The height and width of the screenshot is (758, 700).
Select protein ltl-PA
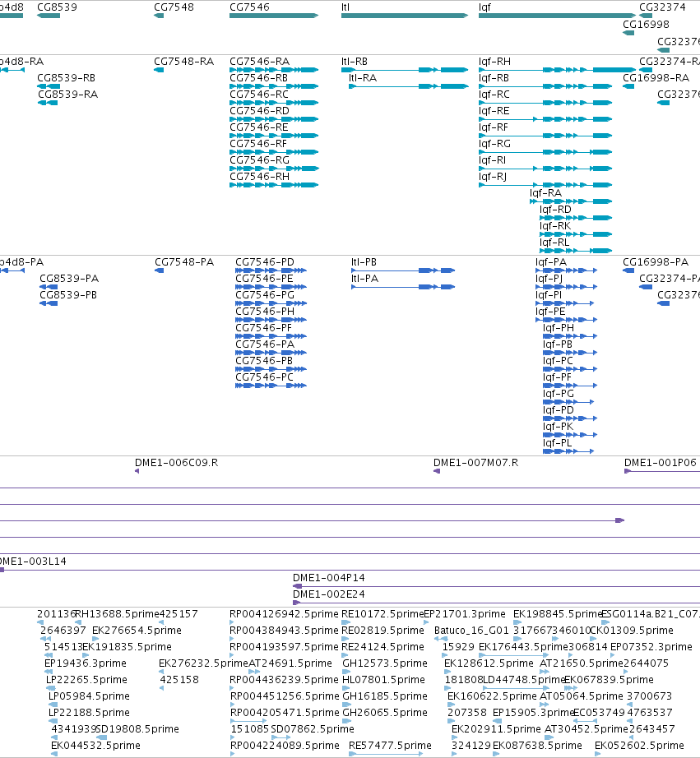tap(403, 287)
